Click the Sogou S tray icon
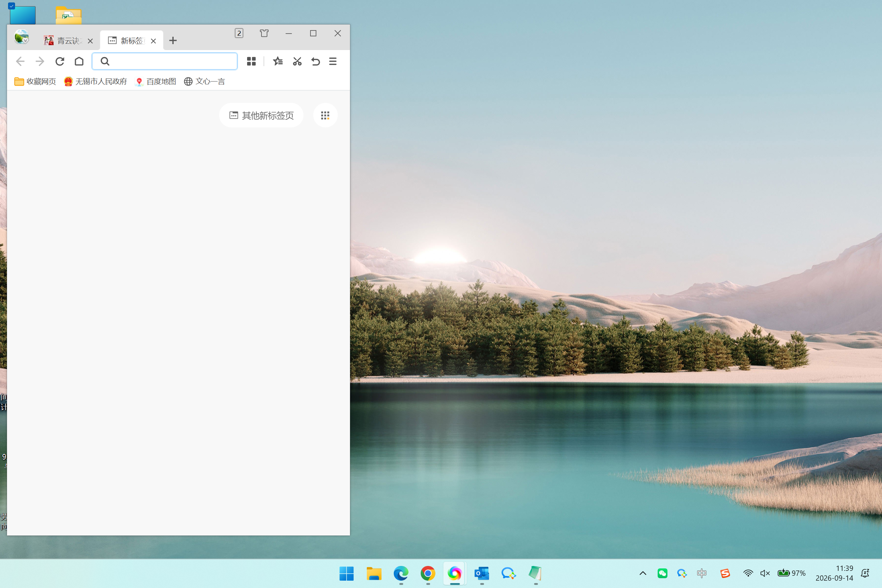This screenshot has height=588, width=882. (x=725, y=573)
